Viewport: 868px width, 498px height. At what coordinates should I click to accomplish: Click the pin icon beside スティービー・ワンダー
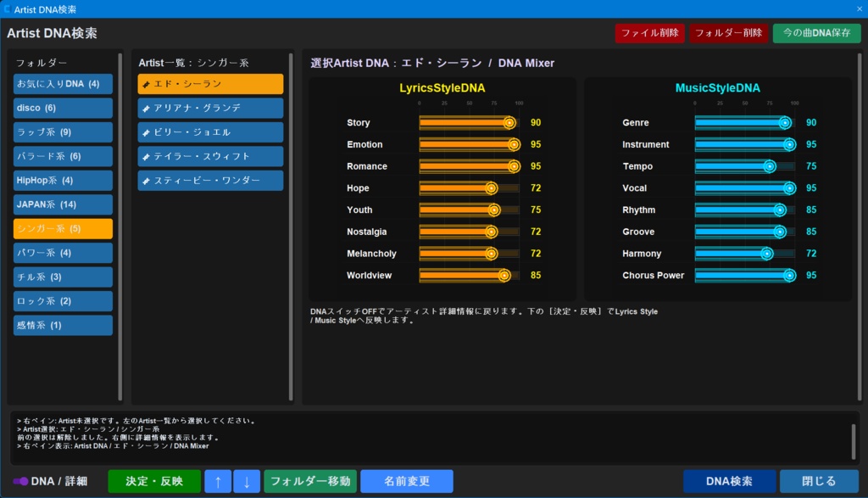tap(146, 181)
